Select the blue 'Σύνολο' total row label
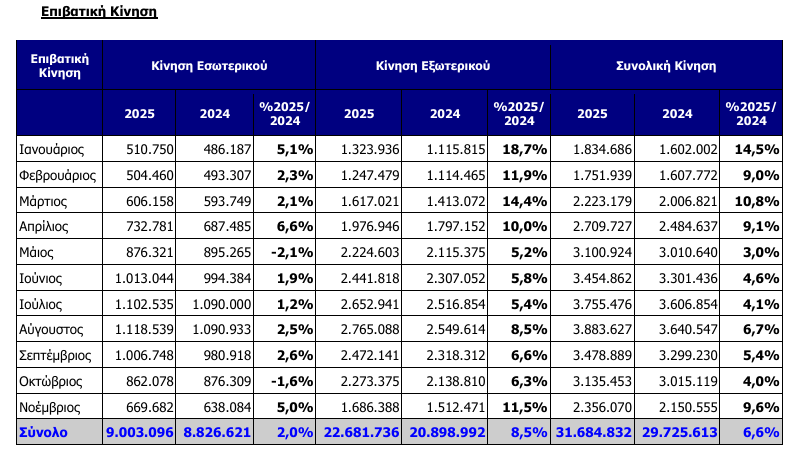This screenshot has width=793, height=458. 43,433
